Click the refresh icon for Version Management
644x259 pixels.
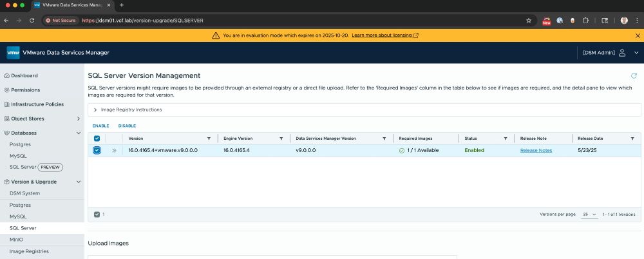[x=634, y=75]
